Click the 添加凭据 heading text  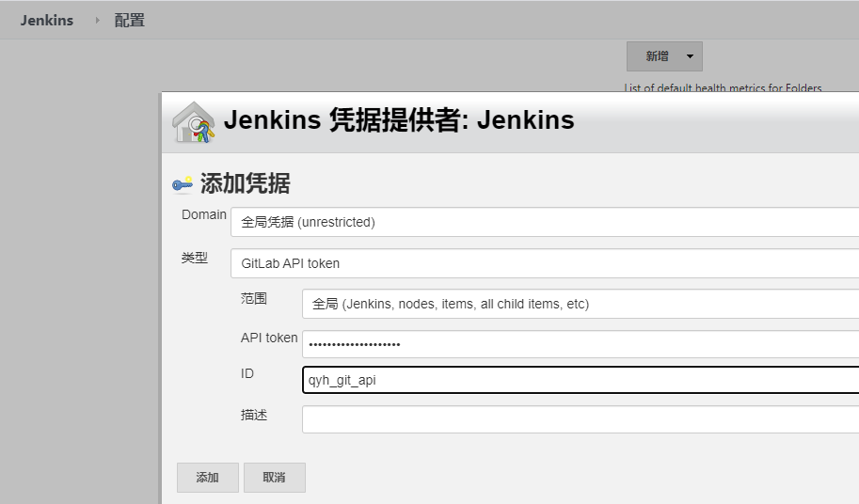[x=245, y=183]
